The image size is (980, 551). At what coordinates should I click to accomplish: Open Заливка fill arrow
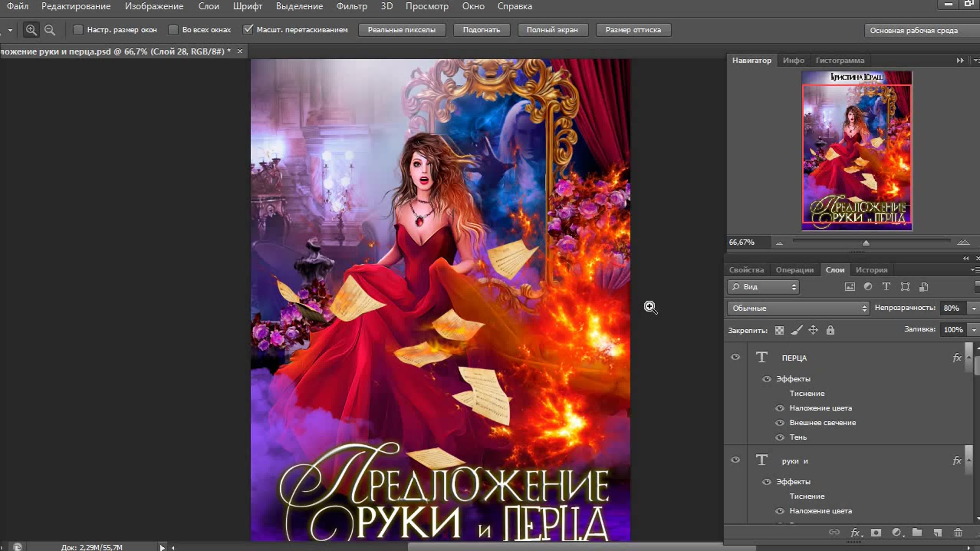point(974,330)
